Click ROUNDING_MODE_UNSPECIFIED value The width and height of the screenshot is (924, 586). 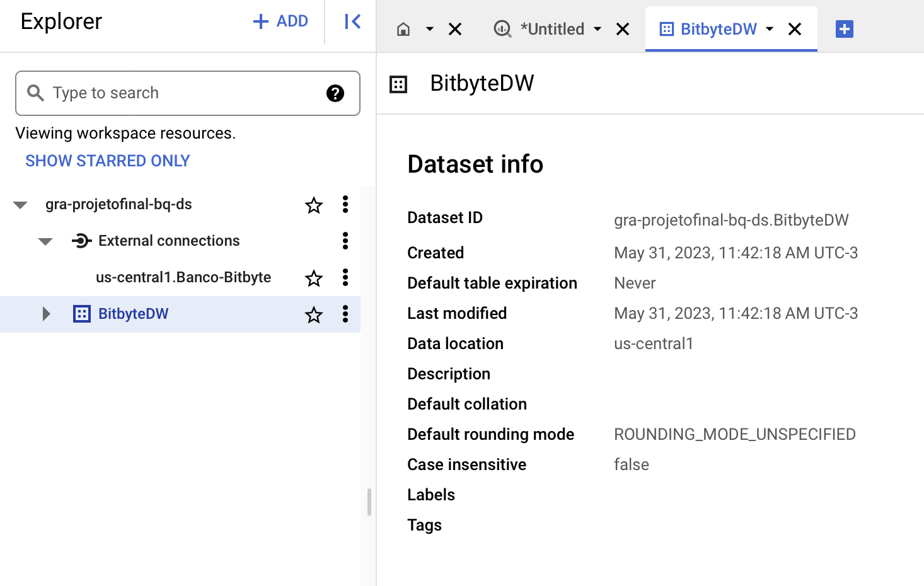(x=735, y=434)
